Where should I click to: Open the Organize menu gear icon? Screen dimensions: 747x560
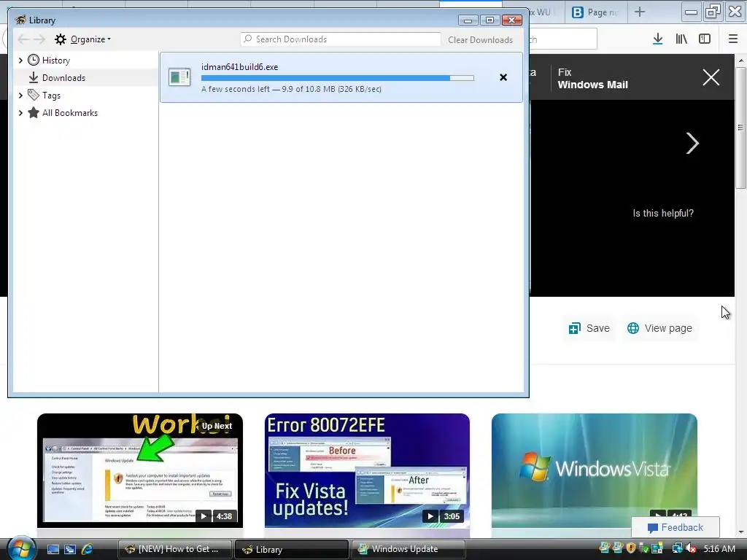60,39
